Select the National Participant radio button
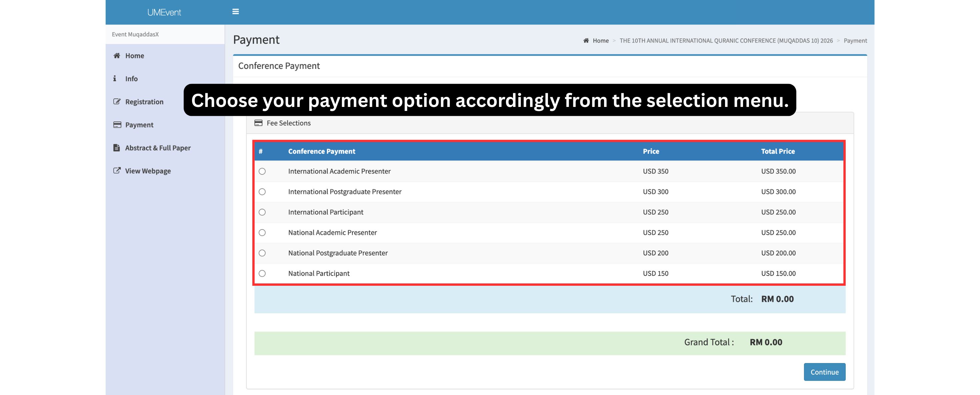This screenshot has height=395, width=980. (x=262, y=273)
